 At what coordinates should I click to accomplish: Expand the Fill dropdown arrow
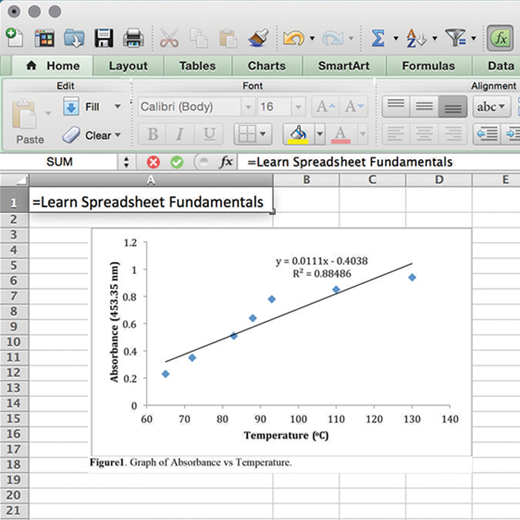tap(117, 106)
